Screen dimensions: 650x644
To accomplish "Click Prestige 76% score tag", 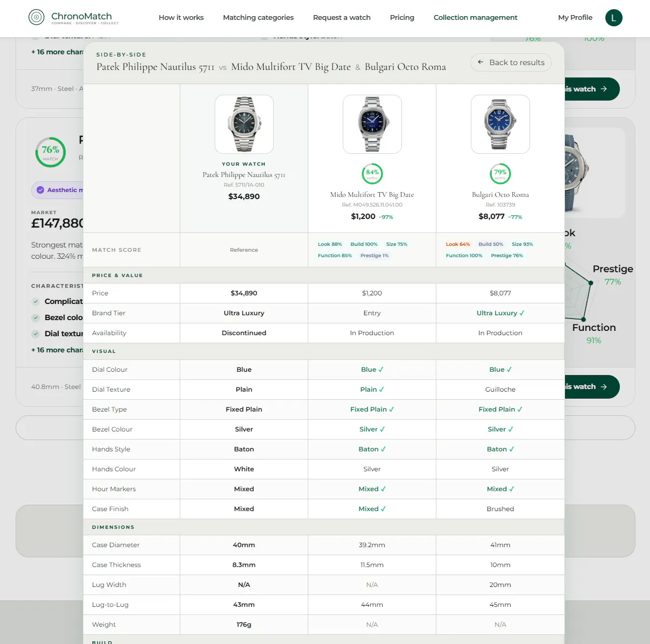I will click(x=507, y=256).
